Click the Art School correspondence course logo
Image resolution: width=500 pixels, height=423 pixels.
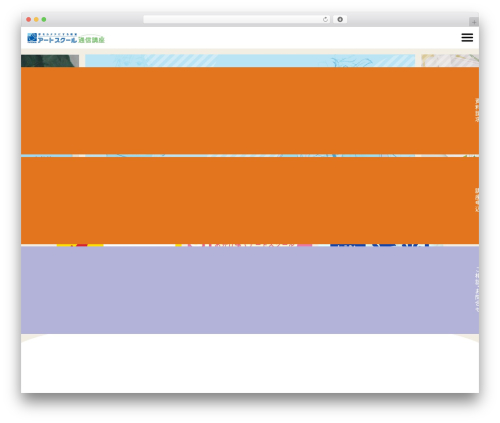(x=66, y=38)
